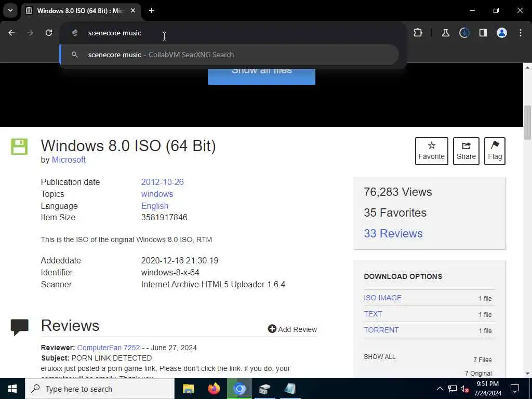Open the tab search dropdown arrow
532x399 pixels.
click(x=10, y=10)
